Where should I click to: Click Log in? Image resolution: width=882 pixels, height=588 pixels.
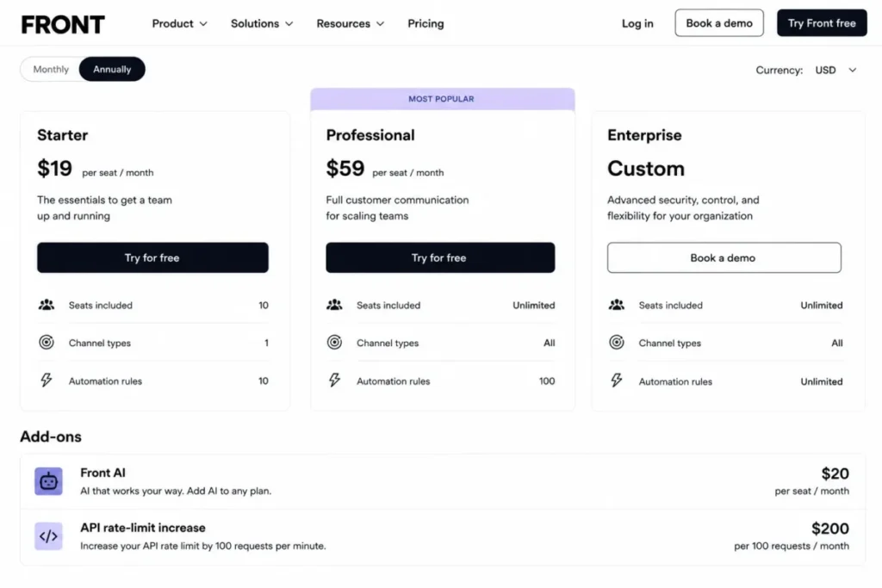637,23
